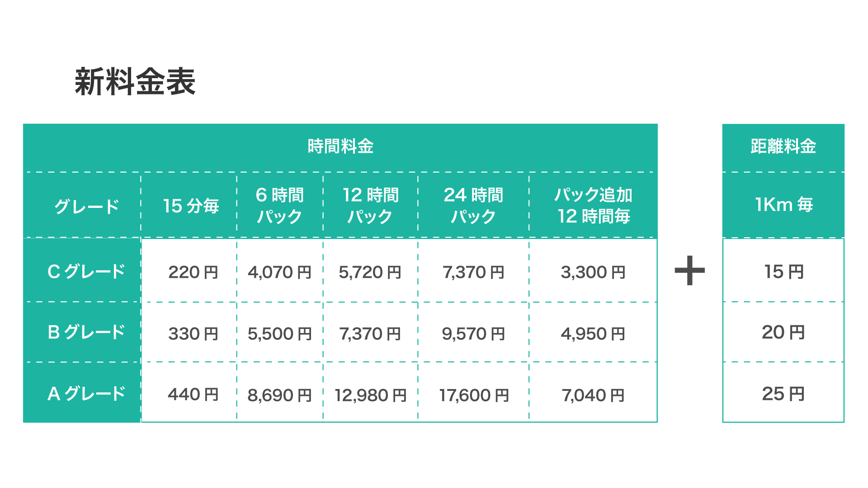Click the 12時間パック column header
The image size is (868, 488).
tap(370, 206)
